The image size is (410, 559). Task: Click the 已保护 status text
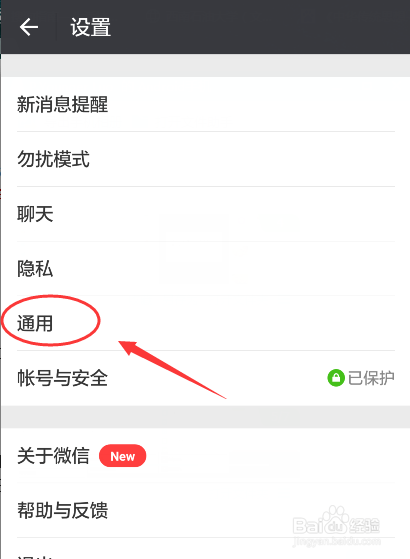tap(371, 378)
